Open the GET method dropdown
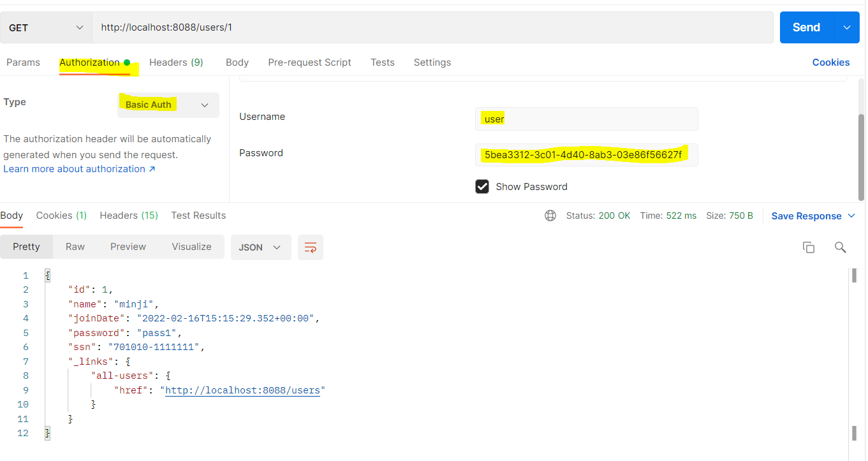Image resolution: width=868 pixels, height=461 pixels. (46, 28)
